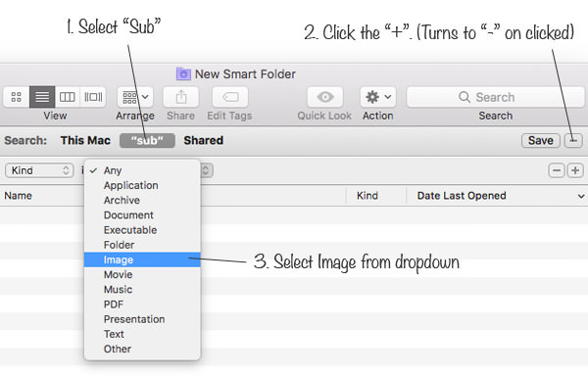Choose Executable from the dropdown
The image size is (588, 376).
tap(142, 230)
